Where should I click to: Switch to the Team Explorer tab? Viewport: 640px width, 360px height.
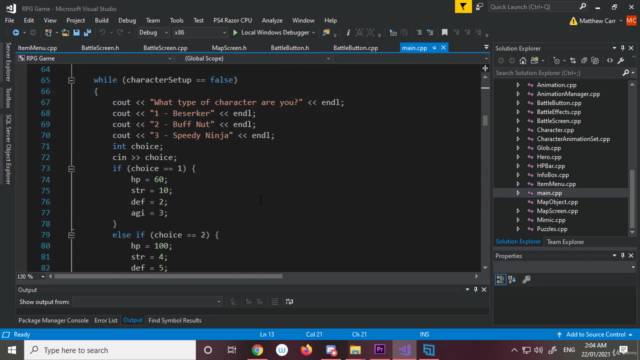coord(565,242)
